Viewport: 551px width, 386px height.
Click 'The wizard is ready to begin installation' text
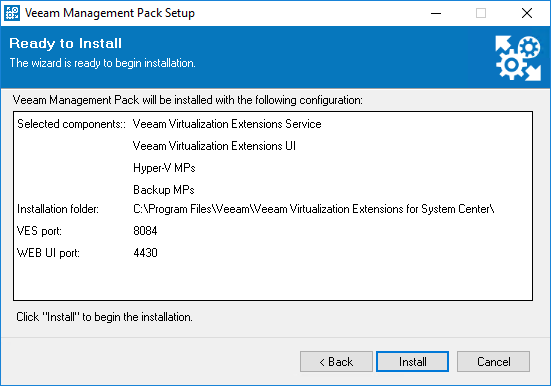pos(103,63)
